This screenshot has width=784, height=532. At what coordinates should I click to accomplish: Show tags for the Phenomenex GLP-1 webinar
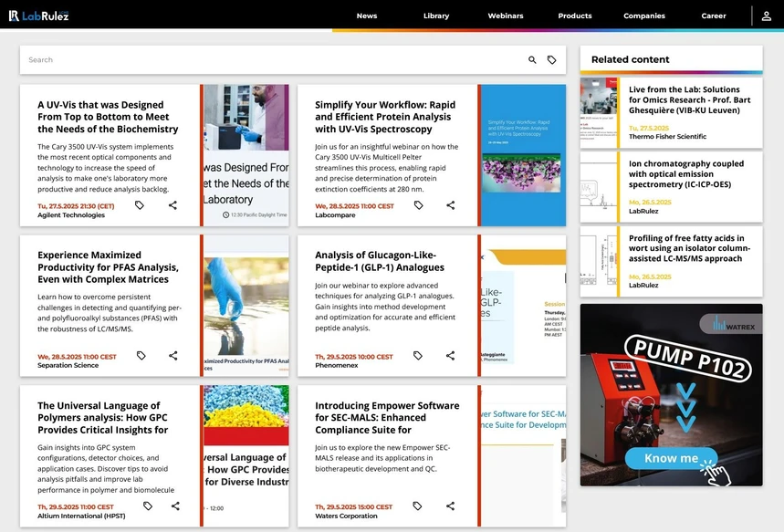[x=418, y=356]
